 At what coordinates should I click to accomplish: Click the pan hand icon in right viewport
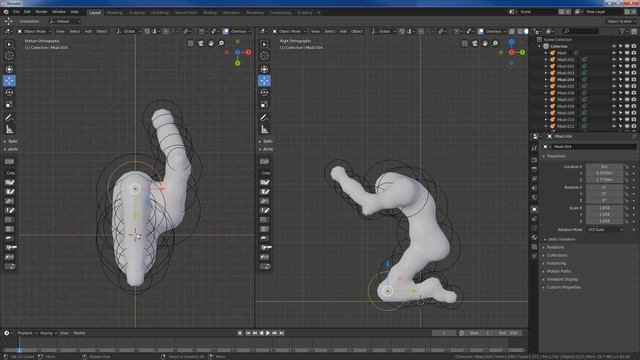(x=485, y=43)
